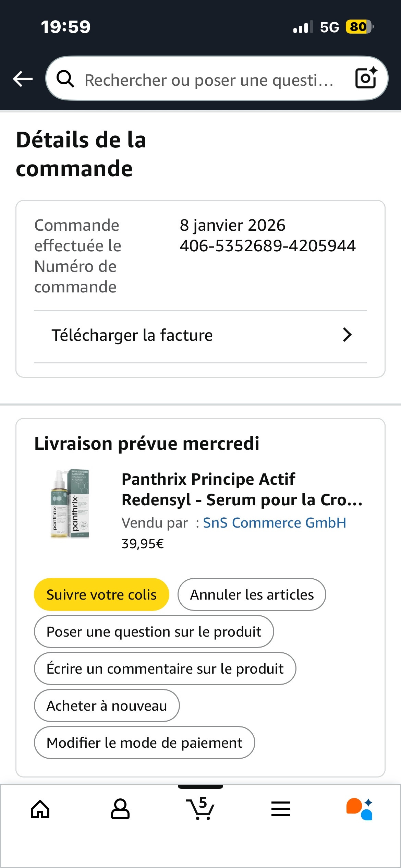Open the hamburger menu icon
401x868 pixels.
(281, 809)
